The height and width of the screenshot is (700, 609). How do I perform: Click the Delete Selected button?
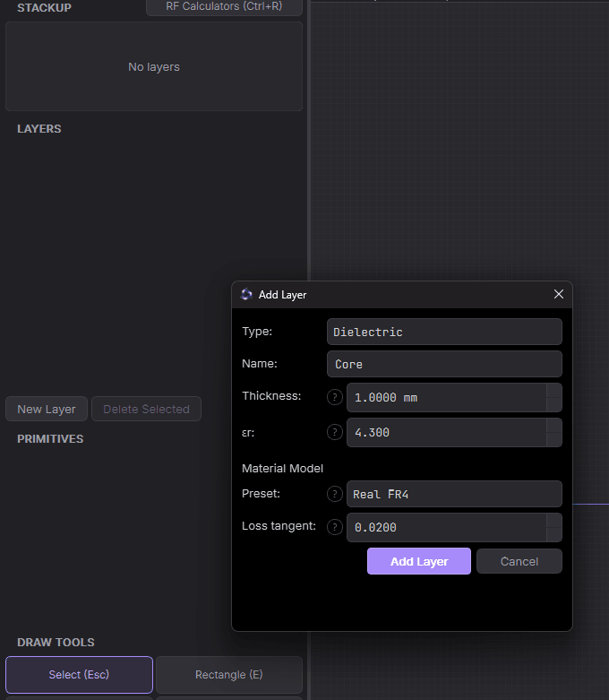pos(146,409)
